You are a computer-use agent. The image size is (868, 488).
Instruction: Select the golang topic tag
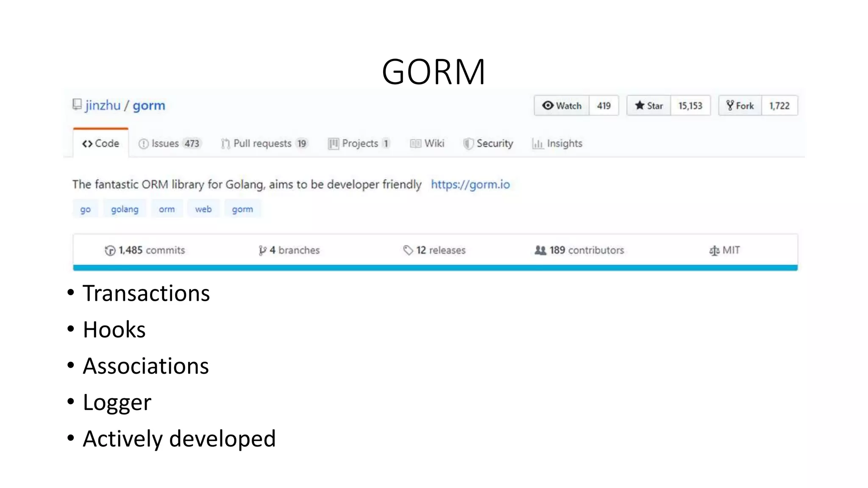[x=125, y=209]
